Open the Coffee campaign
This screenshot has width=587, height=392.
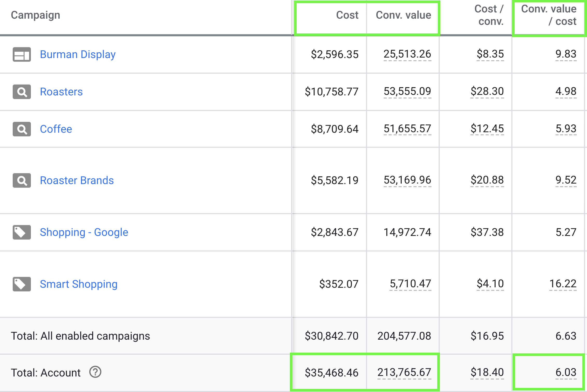coord(56,129)
